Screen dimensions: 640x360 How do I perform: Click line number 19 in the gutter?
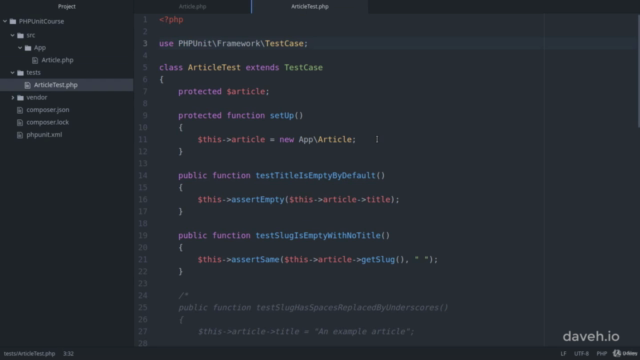click(x=143, y=236)
